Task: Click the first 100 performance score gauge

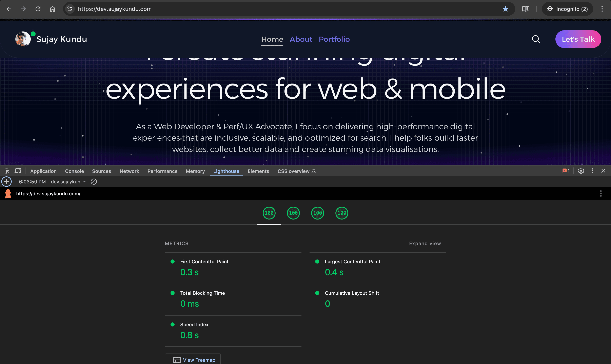Action: 269,213
